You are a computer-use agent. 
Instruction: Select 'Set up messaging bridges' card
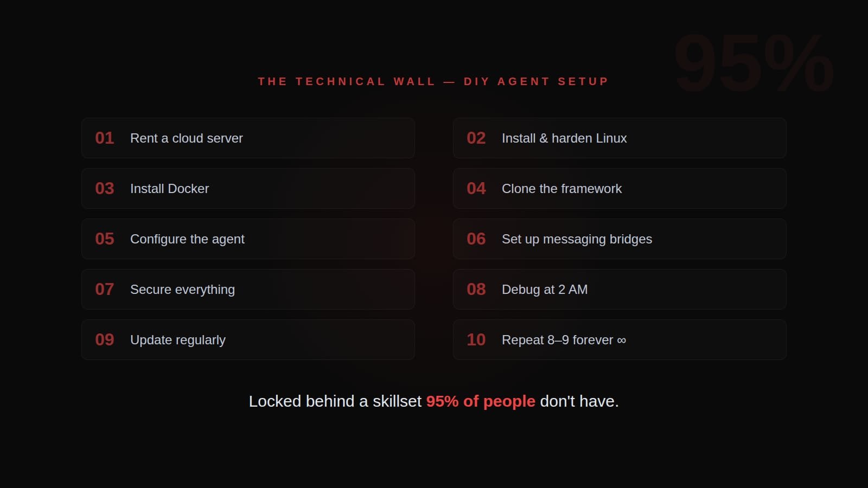click(620, 239)
